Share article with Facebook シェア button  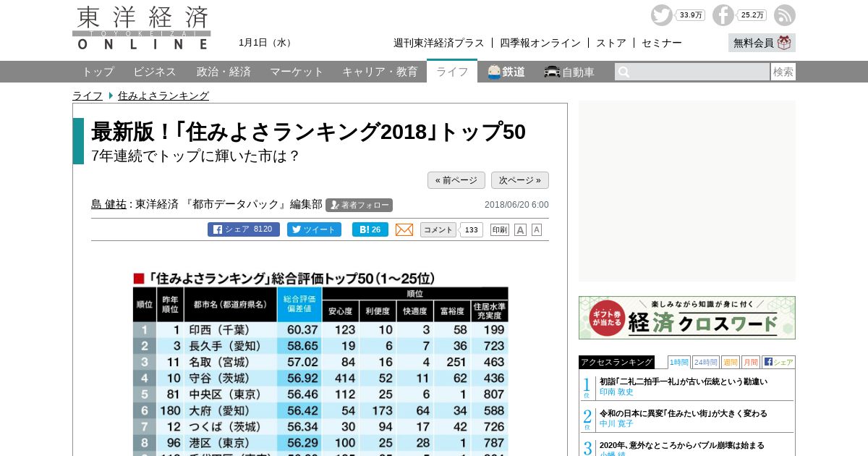(x=244, y=229)
